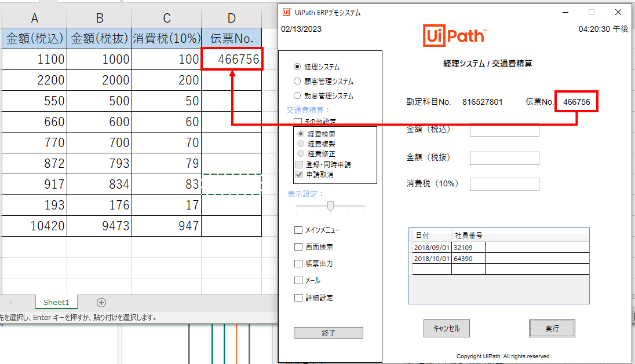This screenshot has width=635, height=364.
Task: Close the UiPath ERP demo window
Action: [618, 12]
